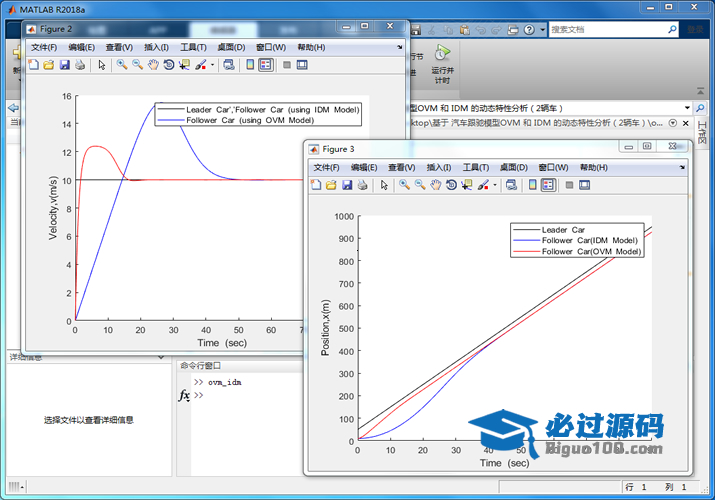Click search magnifier in documentation box

(672, 30)
